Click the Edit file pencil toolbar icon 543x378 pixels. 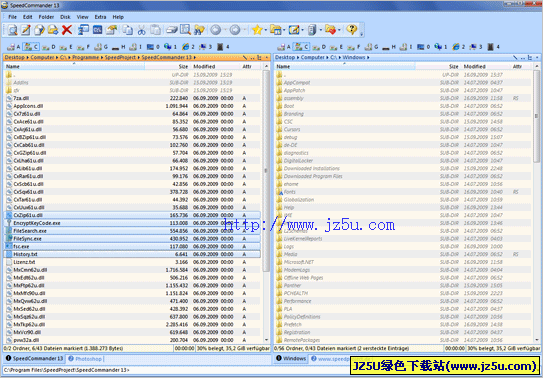[x=26, y=30]
